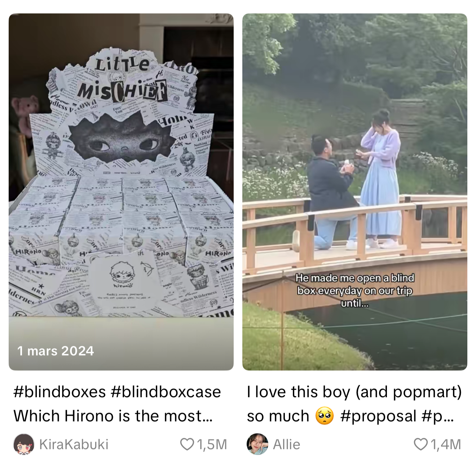Viewport: 476px width, 461px height.
Task: Open the #proposal hashtag
Action: point(378,416)
